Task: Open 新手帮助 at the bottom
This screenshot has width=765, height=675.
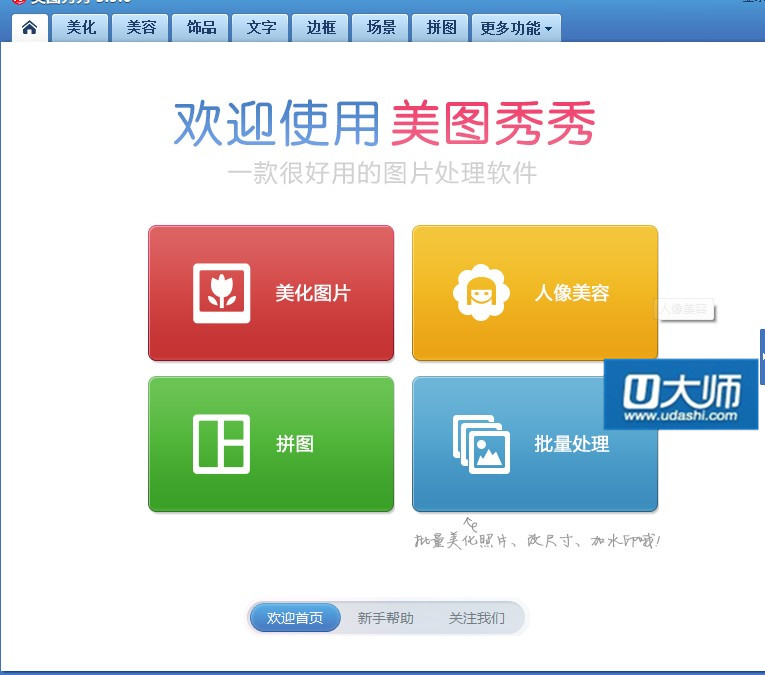Action: tap(385, 618)
